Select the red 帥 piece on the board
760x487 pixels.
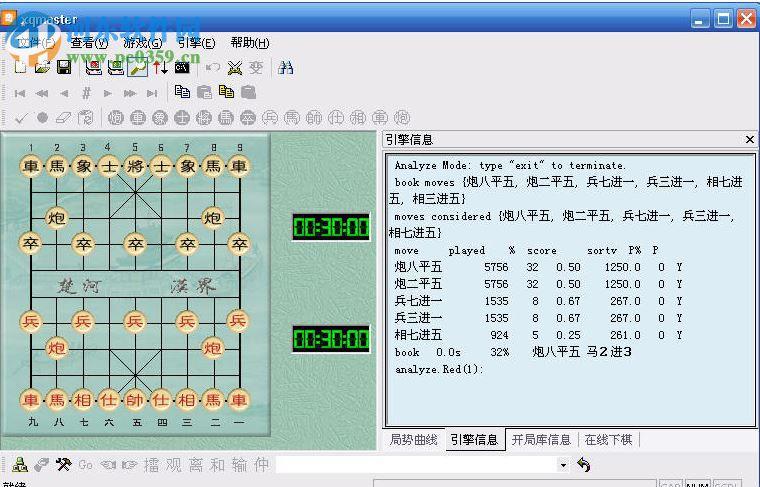click(135, 400)
